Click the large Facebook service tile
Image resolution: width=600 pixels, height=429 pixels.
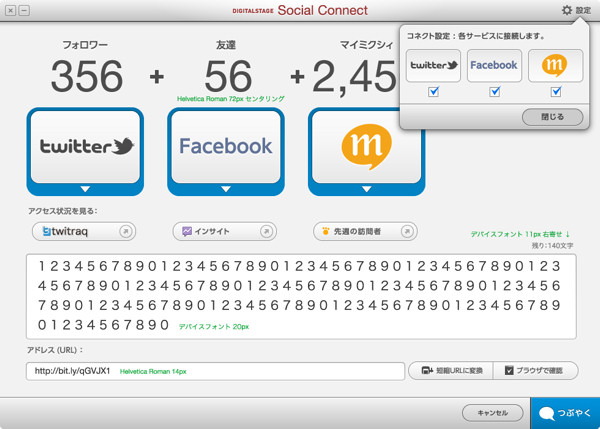pyautogui.click(x=225, y=146)
